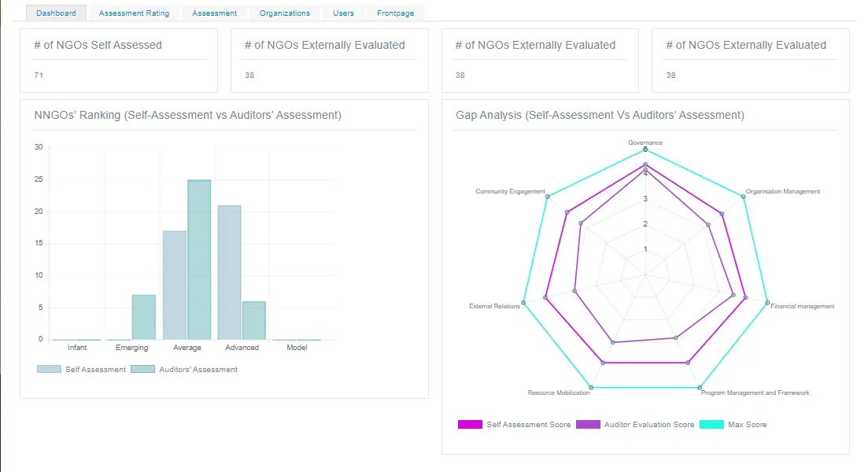Click the Gap Analysis chart title
868x472 pixels.
point(600,115)
